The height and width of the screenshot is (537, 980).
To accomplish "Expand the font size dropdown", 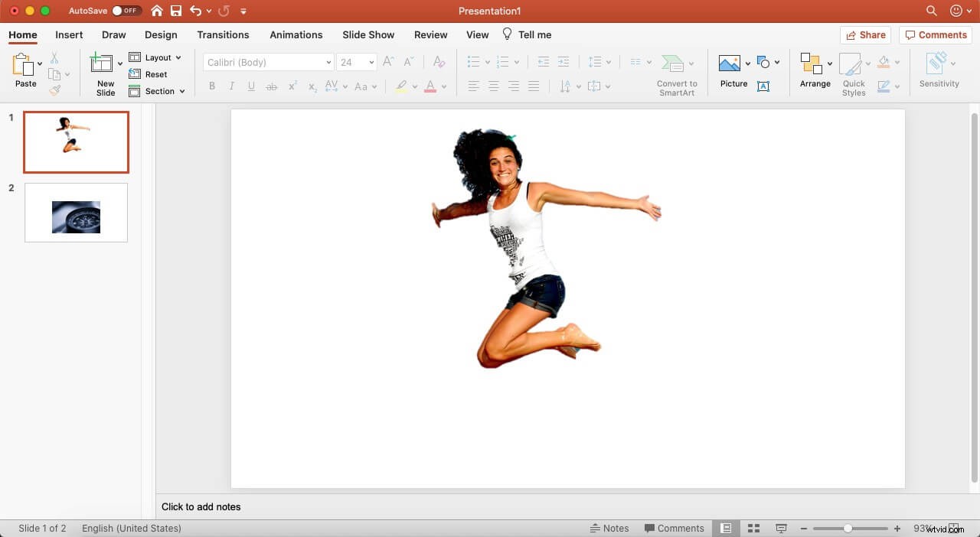I will click(371, 62).
